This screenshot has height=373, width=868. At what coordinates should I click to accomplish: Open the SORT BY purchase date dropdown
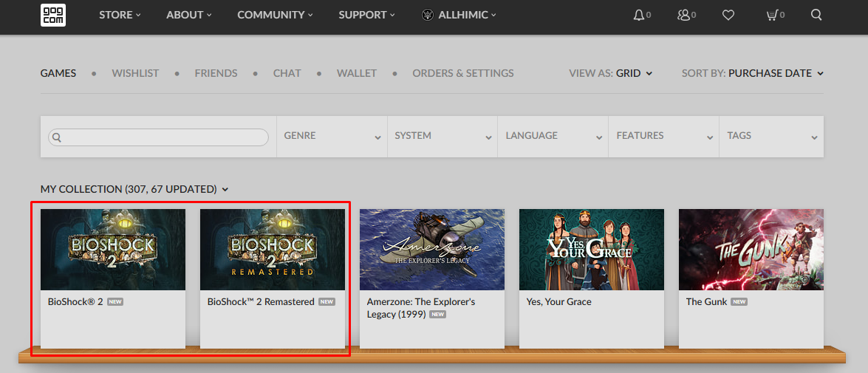(x=775, y=73)
